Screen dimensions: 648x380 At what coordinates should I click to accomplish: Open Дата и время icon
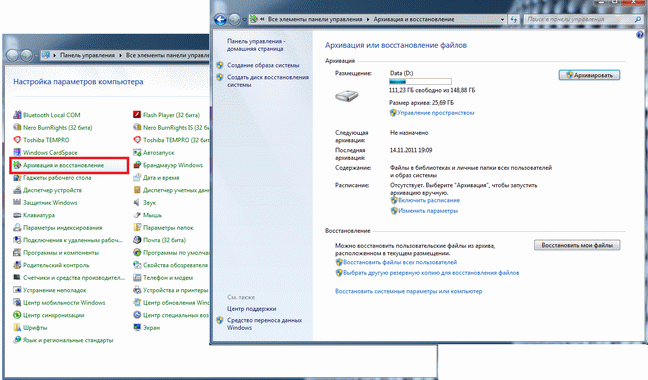(x=137, y=178)
